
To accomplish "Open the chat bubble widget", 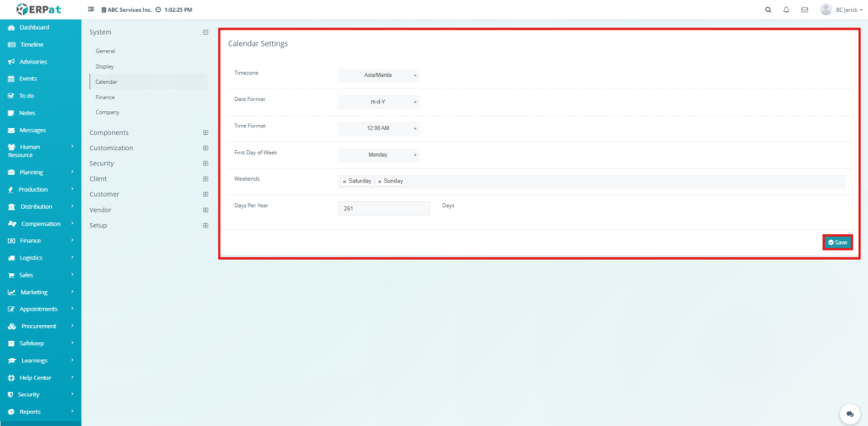I will point(849,414).
